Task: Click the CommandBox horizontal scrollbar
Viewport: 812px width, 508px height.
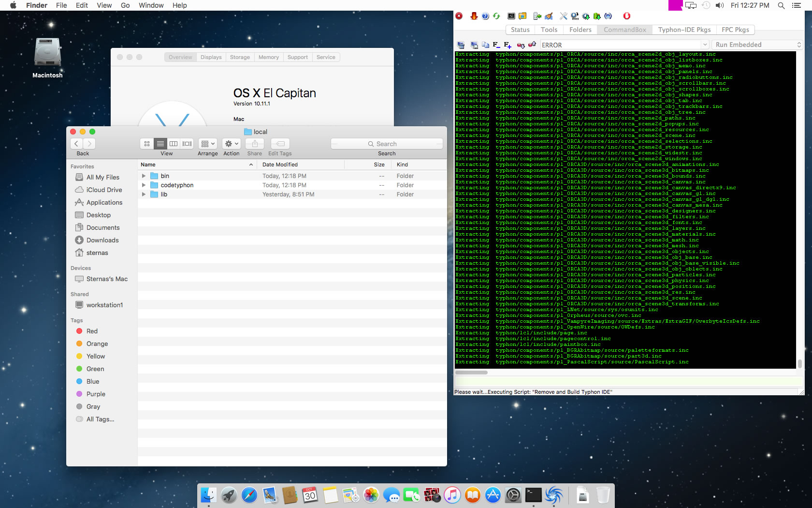Action: coord(472,373)
